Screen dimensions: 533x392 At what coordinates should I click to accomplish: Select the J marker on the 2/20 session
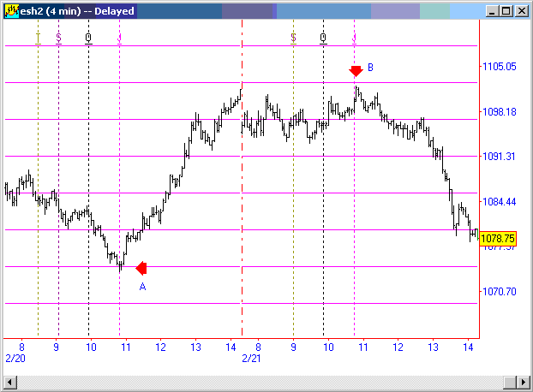pos(119,38)
